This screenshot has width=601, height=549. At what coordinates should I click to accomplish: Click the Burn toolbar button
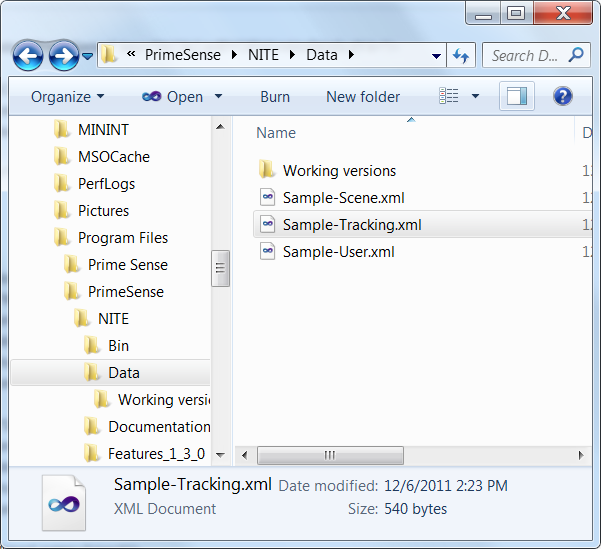pos(275,97)
